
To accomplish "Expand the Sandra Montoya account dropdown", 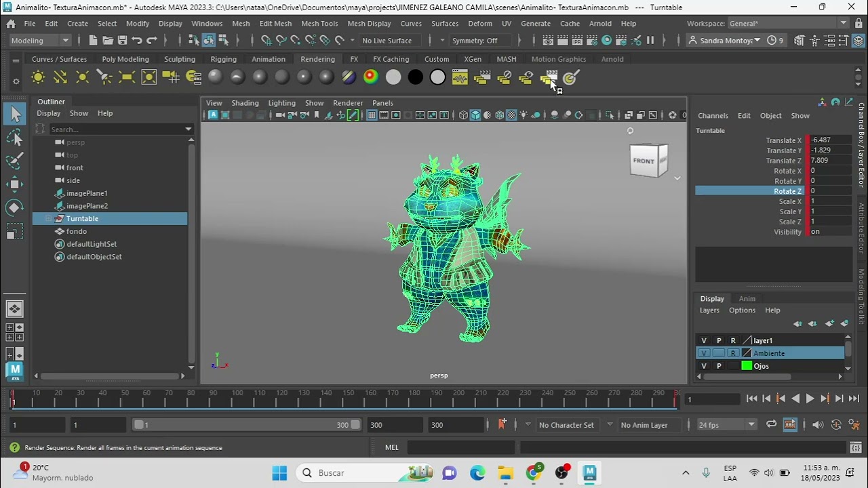I will (757, 41).
